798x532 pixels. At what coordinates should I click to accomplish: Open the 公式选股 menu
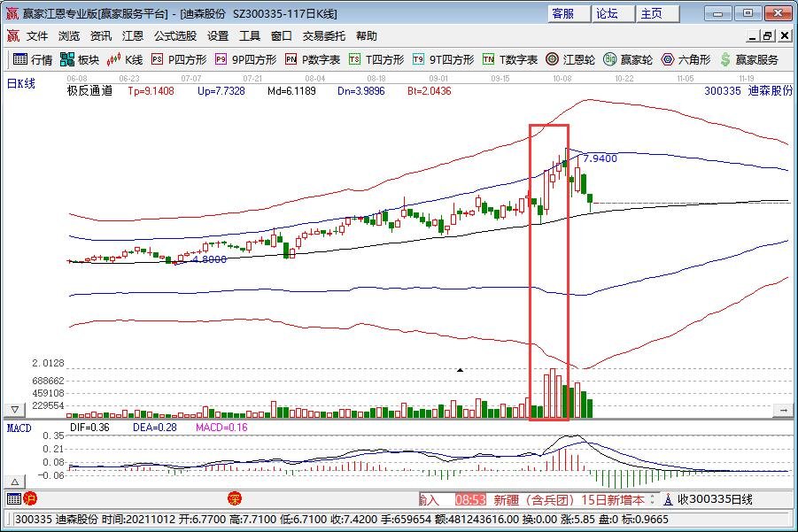[175, 36]
